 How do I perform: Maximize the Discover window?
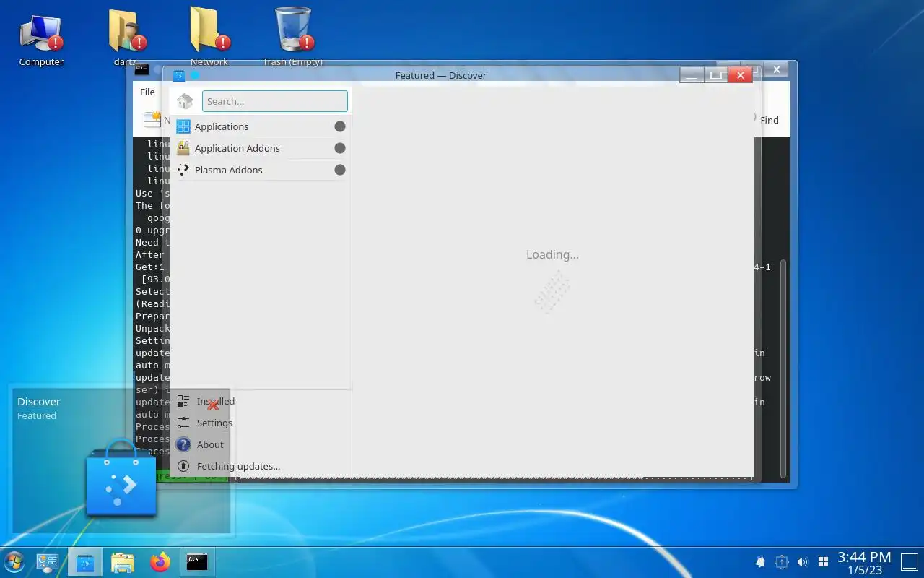[x=716, y=75]
